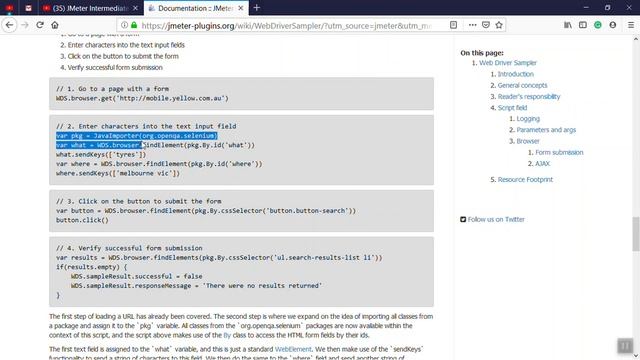Open the WebElement link

pyautogui.click(x=293, y=349)
